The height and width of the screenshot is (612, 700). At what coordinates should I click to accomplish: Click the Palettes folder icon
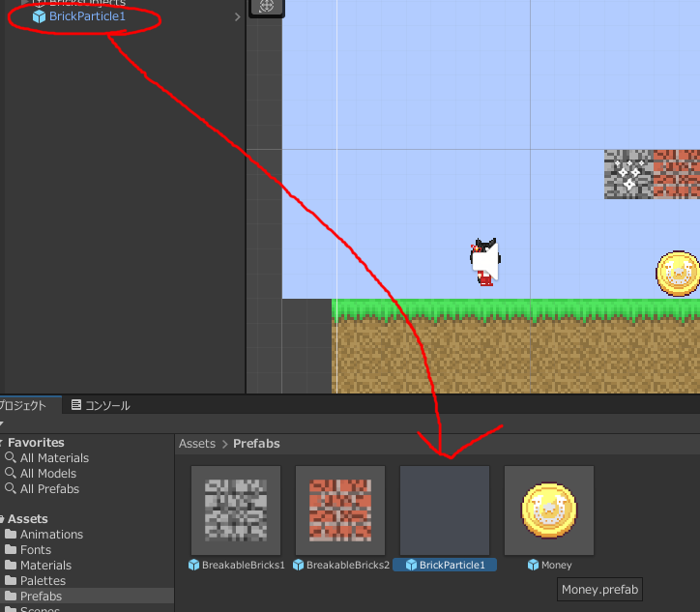tap(11, 580)
